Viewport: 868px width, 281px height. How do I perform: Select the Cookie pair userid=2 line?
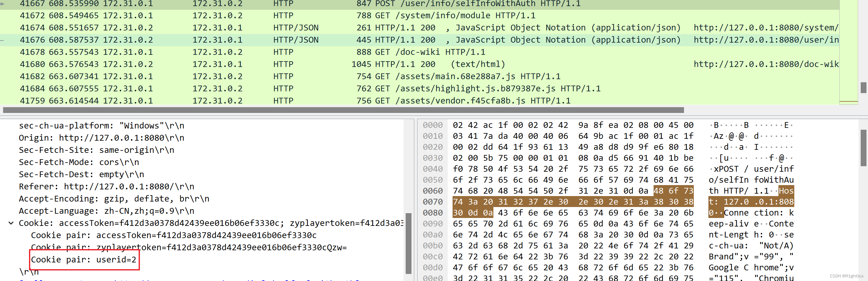tap(83, 259)
